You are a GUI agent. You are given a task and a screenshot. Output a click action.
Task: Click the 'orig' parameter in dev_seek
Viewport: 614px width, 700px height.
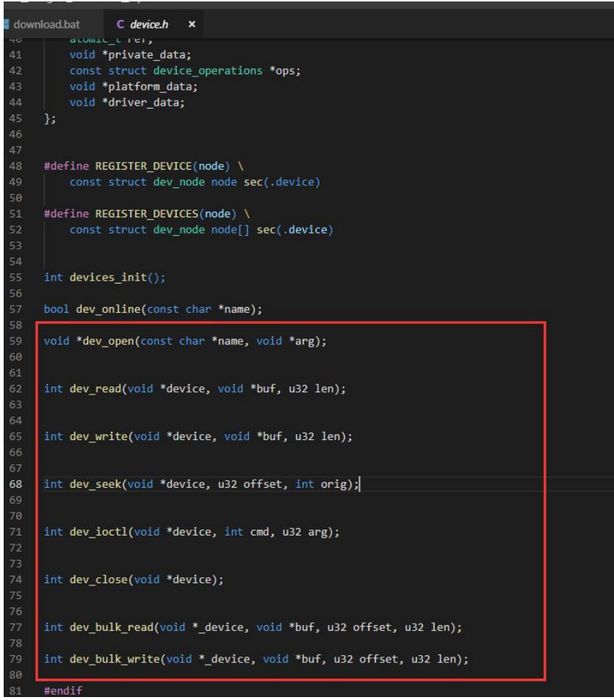click(333, 484)
